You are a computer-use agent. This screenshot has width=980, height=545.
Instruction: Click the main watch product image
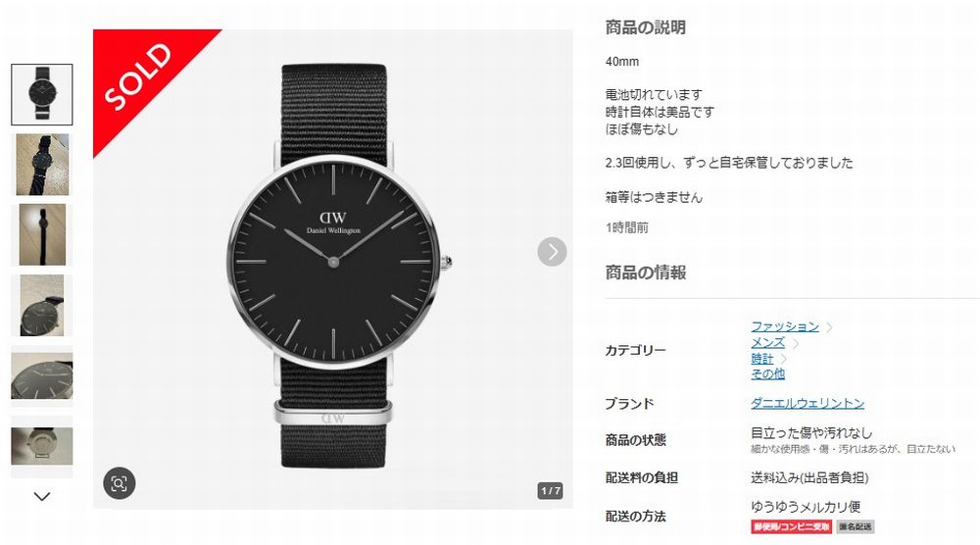[x=333, y=269]
